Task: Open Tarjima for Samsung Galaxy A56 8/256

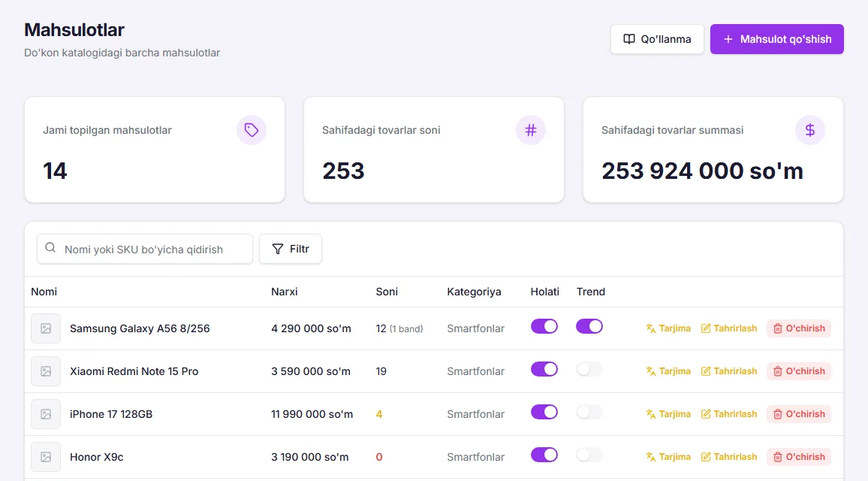Action: 668,328
